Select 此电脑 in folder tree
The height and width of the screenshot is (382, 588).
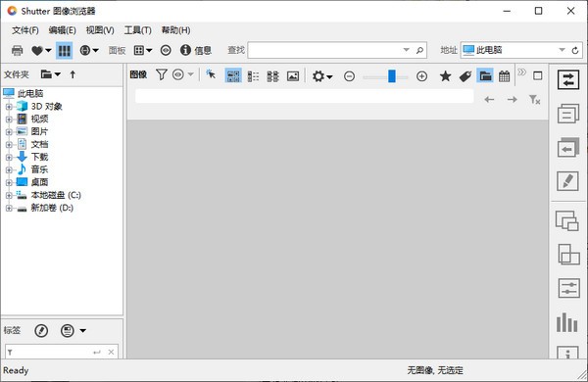tap(30, 93)
